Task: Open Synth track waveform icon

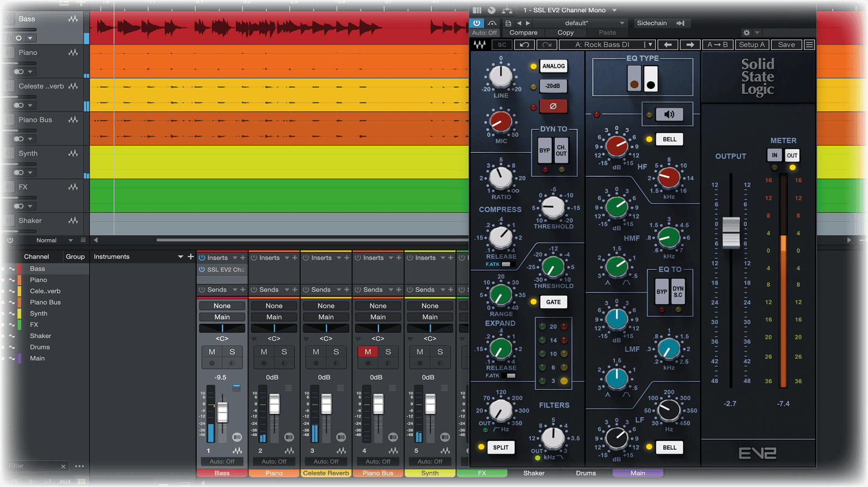Action: (73, 153)
